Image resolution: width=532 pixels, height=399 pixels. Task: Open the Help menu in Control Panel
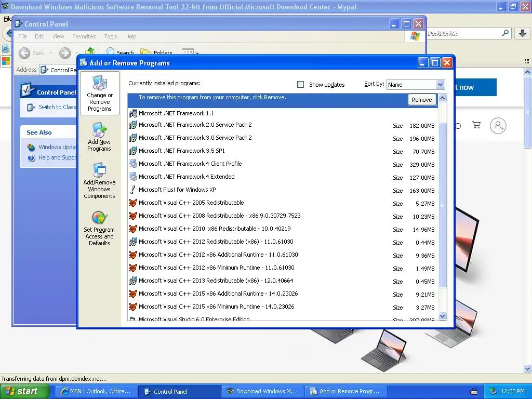130,36
